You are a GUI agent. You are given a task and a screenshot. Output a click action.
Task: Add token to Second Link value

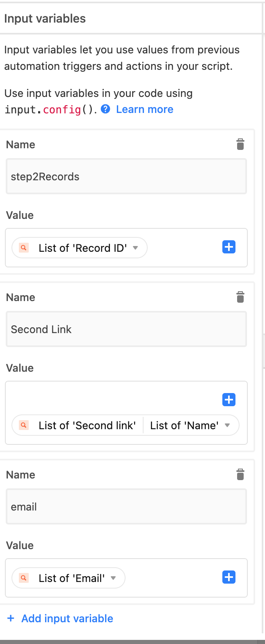(229, 400)
